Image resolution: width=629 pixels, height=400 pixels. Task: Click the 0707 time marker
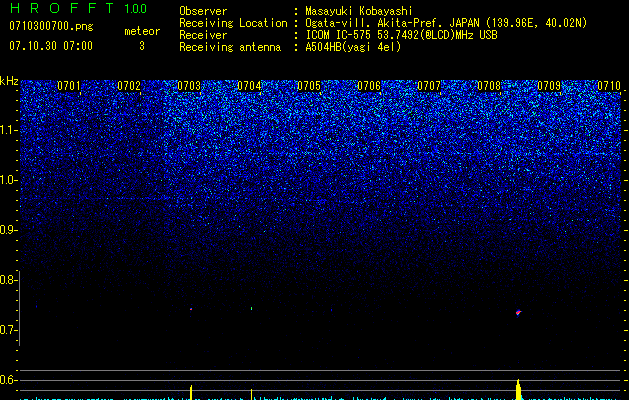pos(428,86)
